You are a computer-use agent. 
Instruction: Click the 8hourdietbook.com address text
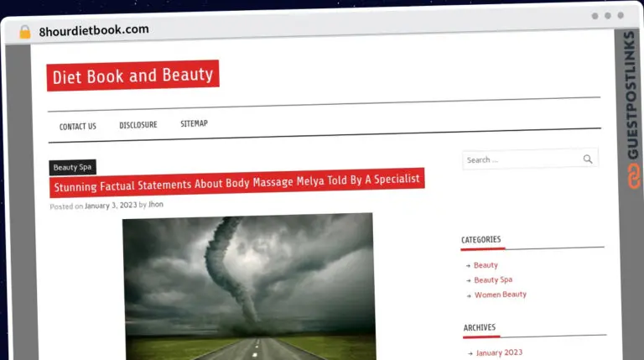tap(94, 30)
